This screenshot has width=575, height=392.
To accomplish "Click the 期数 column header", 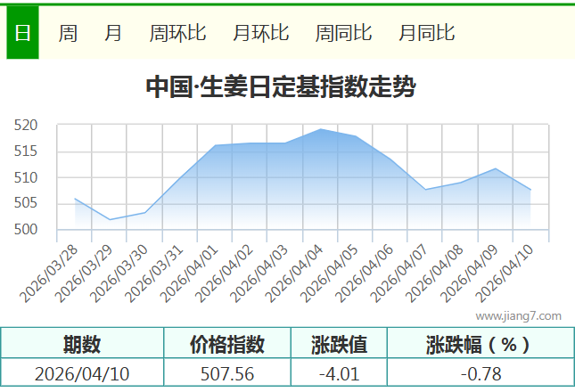I will 82,344.
